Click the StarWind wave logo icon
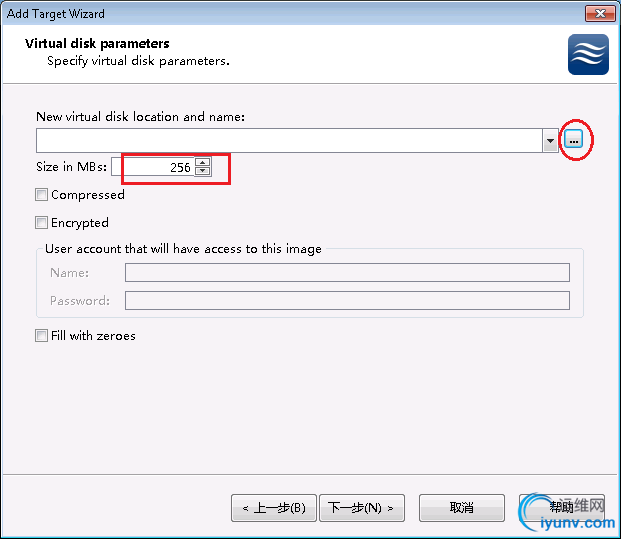 point(588,54)
